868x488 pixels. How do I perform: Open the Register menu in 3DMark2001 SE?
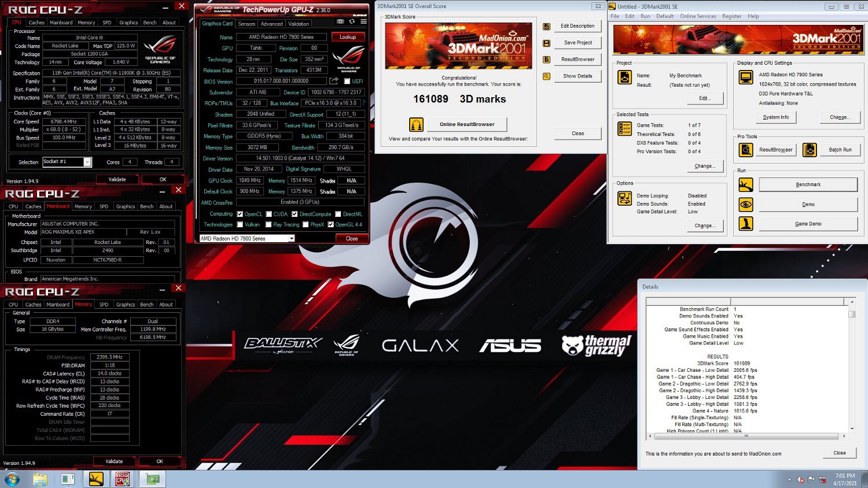click(x=732, y=16)
